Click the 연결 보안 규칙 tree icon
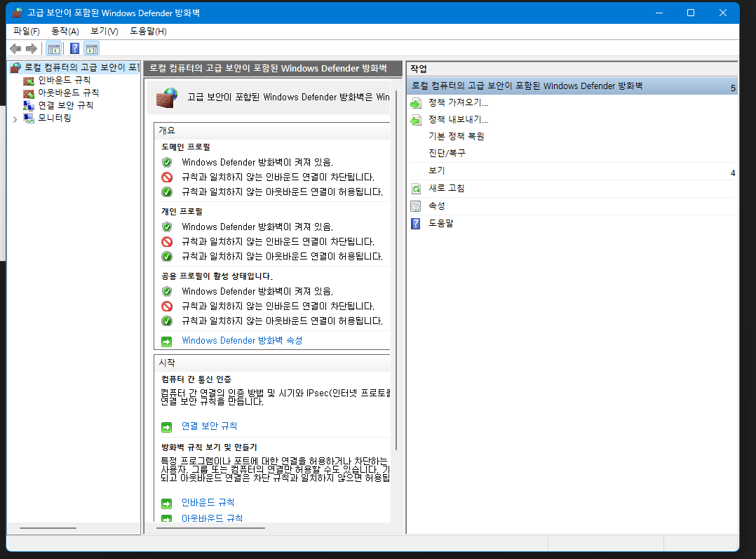The height and width of the screenshot is (559, 756). [29, 105]
